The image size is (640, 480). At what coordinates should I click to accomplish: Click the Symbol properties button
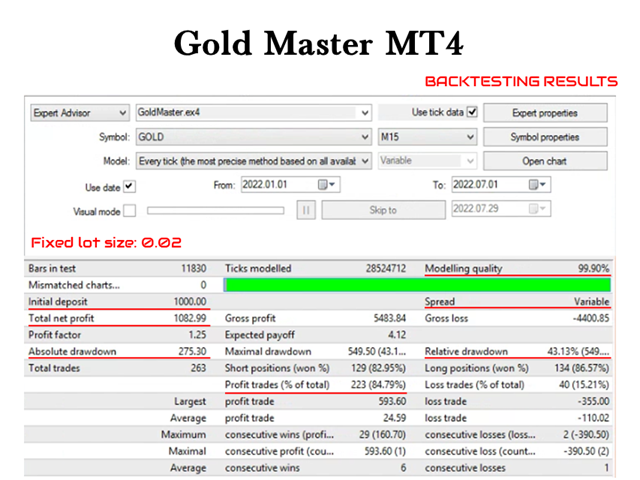(x=545, y=137)
